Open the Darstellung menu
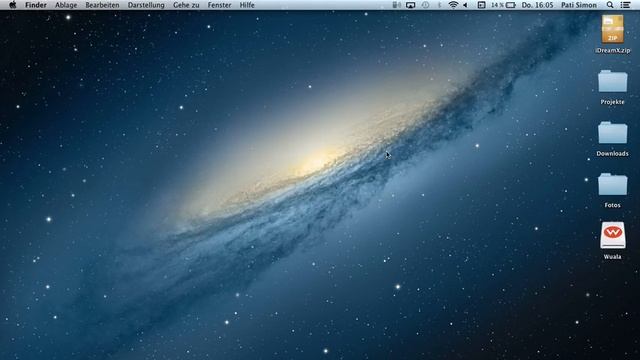 (x=146, y=5)
